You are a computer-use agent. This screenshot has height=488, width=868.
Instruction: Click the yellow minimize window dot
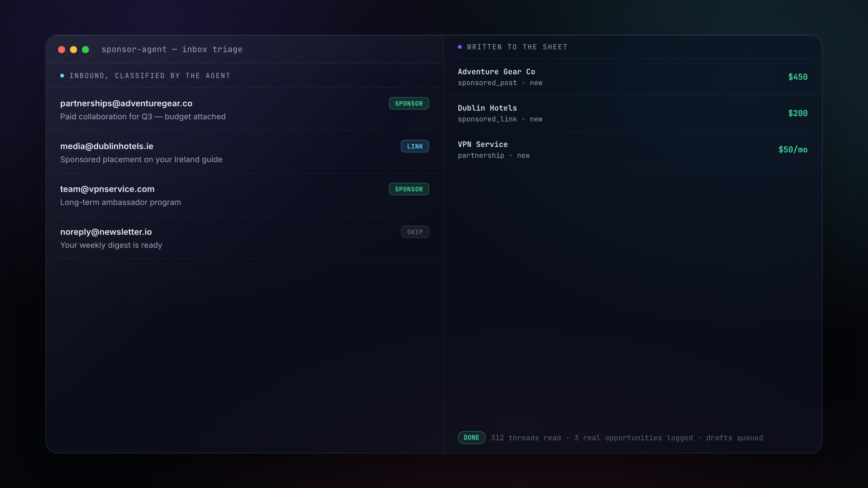[x=74, y=49]
